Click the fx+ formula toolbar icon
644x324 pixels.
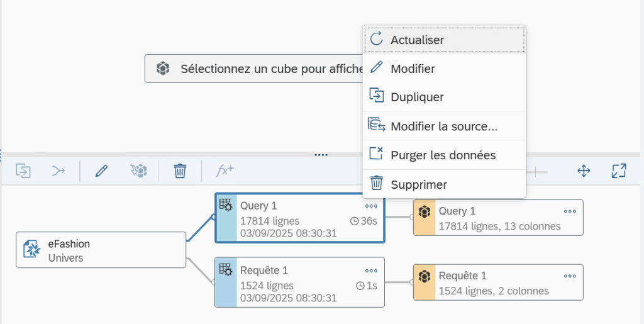tap(225, 170)
